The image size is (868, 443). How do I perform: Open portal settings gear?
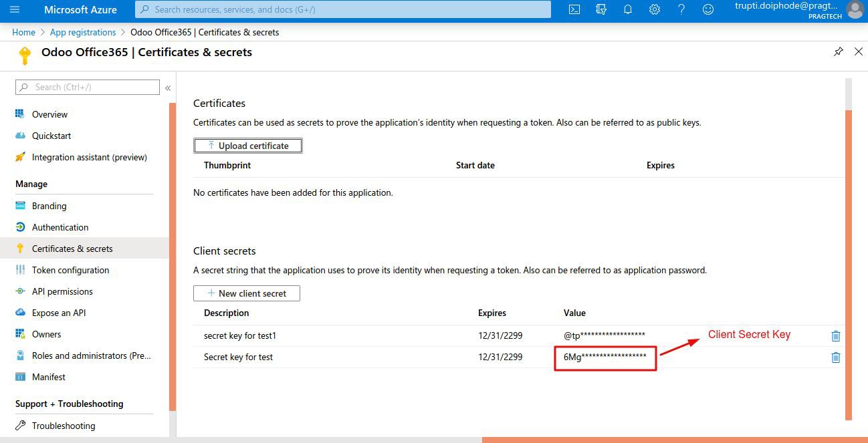coord(655,9)
